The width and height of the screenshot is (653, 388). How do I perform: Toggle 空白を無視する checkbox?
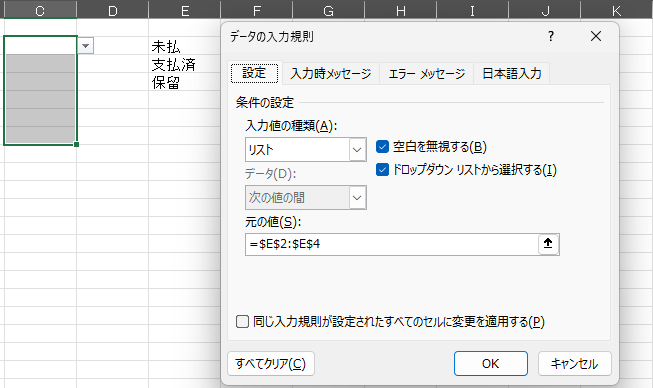tap(382, 147)
